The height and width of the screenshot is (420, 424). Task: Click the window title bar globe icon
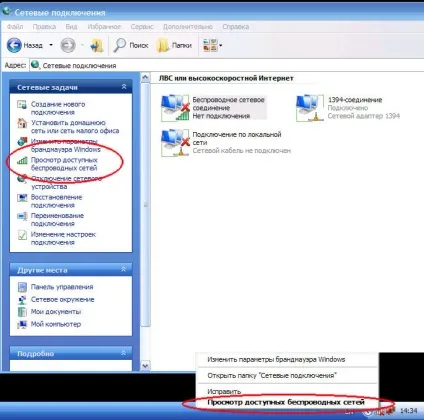point(6,11)
